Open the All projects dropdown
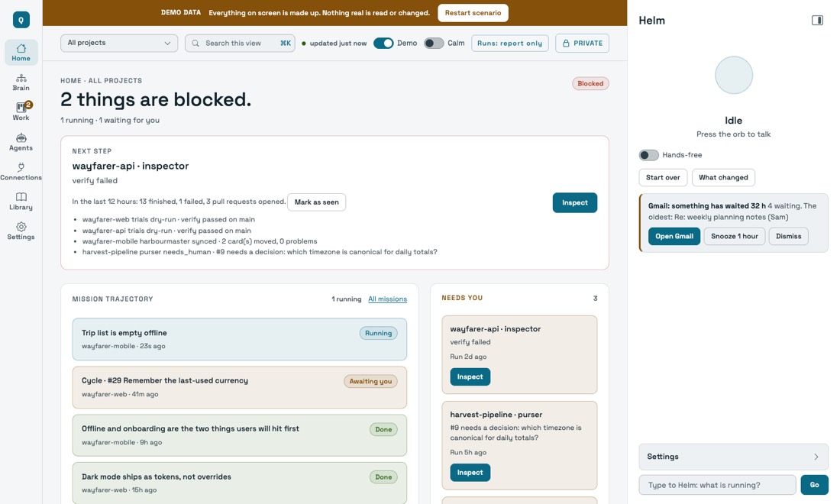Screen dimensions: 840x504 click(x=119, y=43)
